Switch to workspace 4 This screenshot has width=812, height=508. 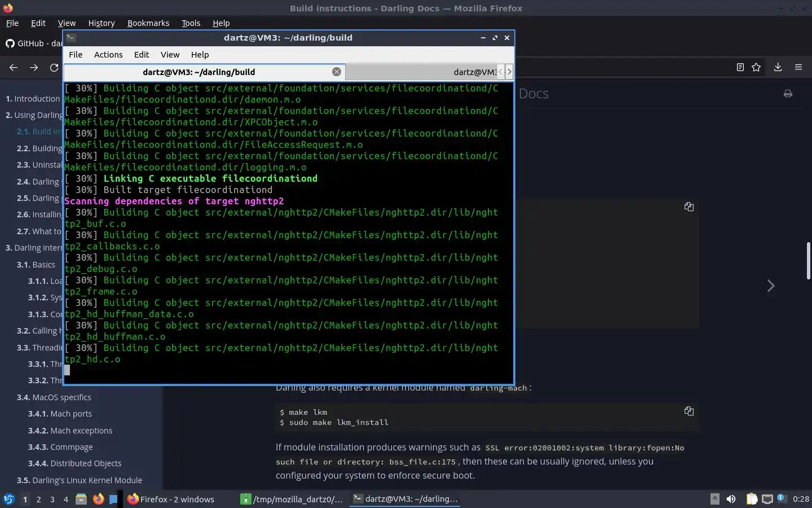(x=66, y=500)
